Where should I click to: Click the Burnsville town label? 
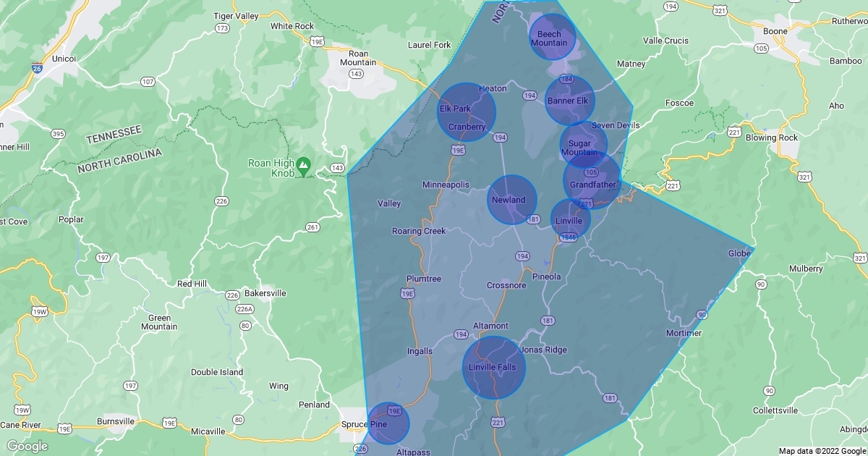116,421
